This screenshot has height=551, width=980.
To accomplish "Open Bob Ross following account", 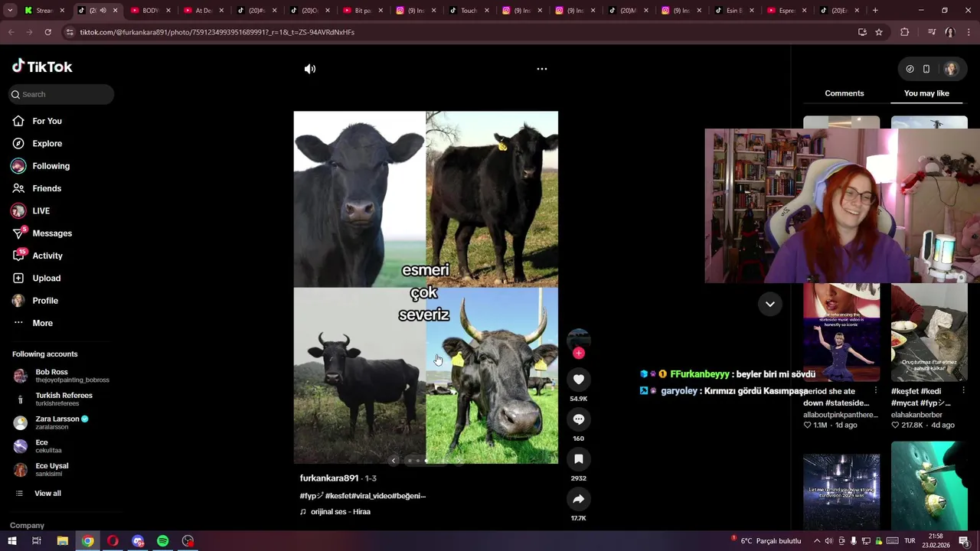I will [61, 376].
